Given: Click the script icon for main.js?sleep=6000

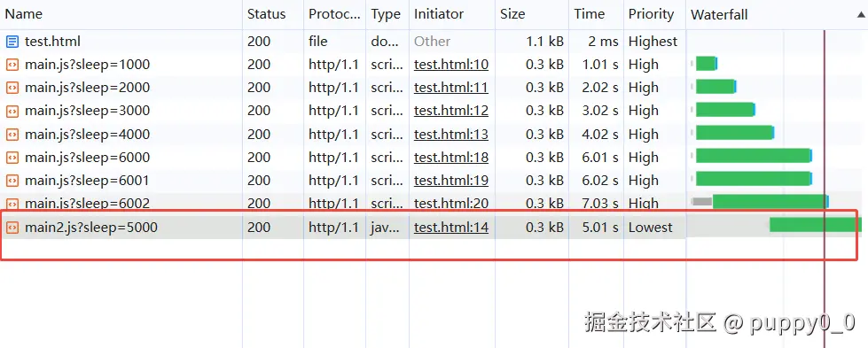Looking at the screenshot, I should tap(12, 158).
